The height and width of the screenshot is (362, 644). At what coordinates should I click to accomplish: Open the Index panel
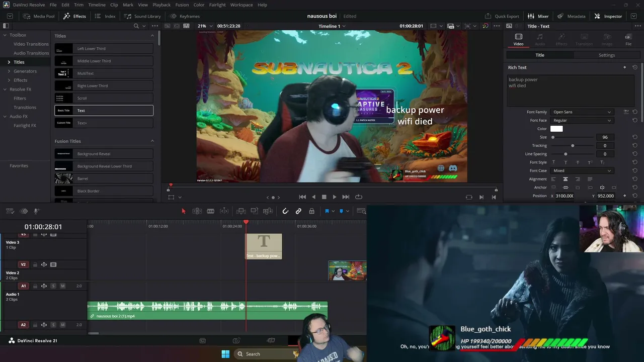pos(105,16)
